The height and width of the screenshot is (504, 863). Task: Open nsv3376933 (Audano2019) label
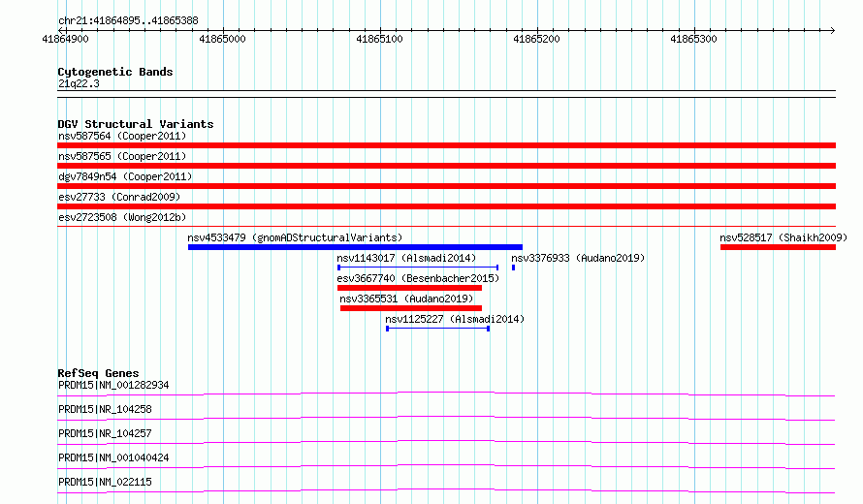pos(578,258)
